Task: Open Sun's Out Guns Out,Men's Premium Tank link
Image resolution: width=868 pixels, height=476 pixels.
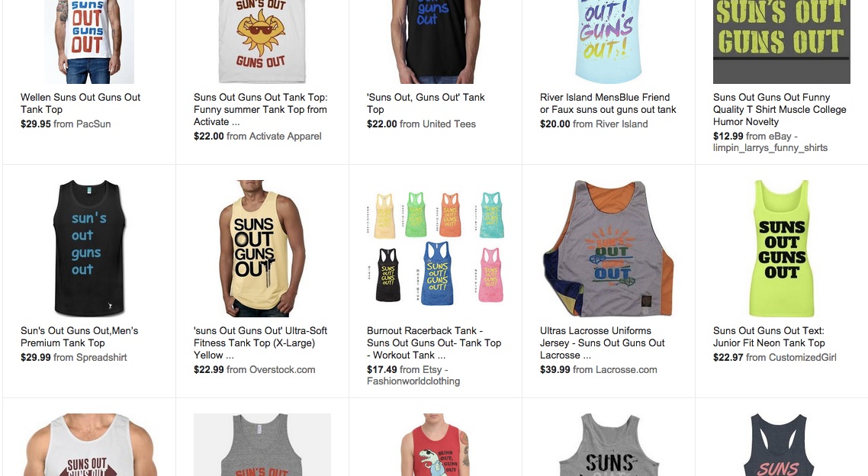Action: click(x=79, y=336)
